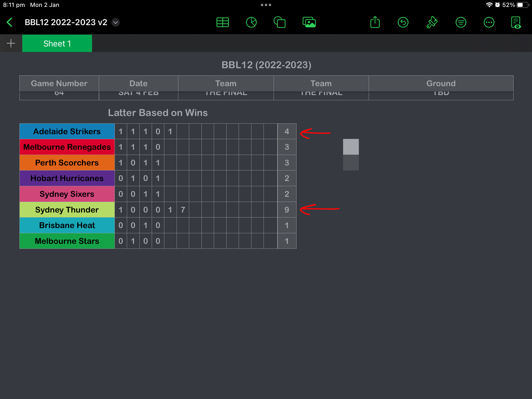532x399 pixels.
Task: Select the 7 cell in Sydney Thunder row
Action: (x=183, y=210)
